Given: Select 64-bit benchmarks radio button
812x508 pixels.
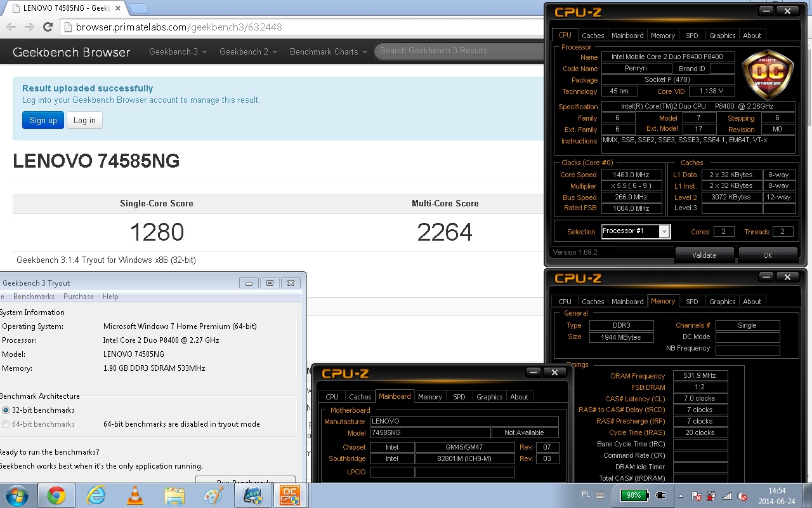Looking at the screenshot, I should tap(6, 424).
